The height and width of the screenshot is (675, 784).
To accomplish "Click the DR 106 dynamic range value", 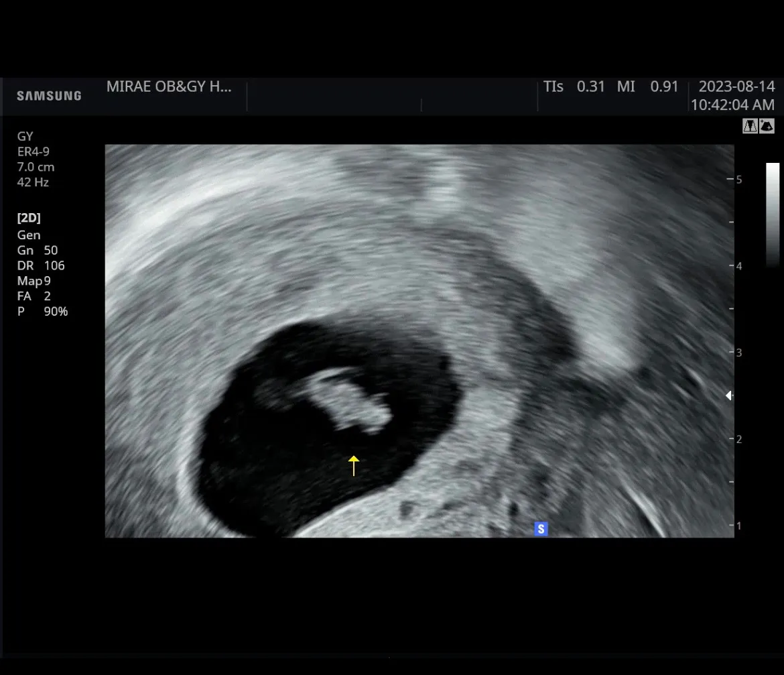I will point(41,265).
